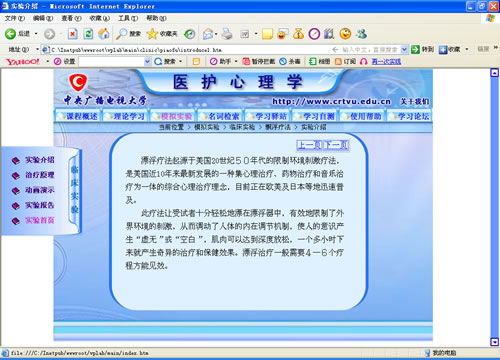
Task: Click the scrollbar down arrow
Action: [x=495, y=342]
